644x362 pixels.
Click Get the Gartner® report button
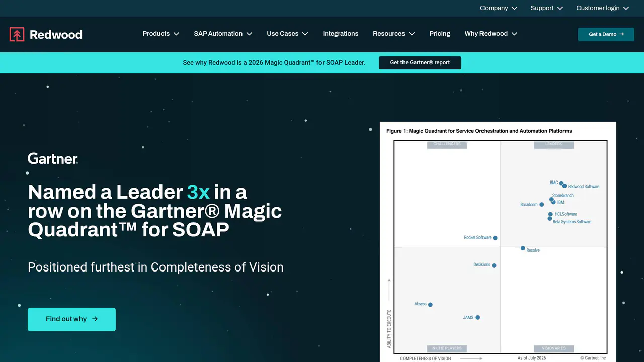pyautogui.click(x=420, y=63)
